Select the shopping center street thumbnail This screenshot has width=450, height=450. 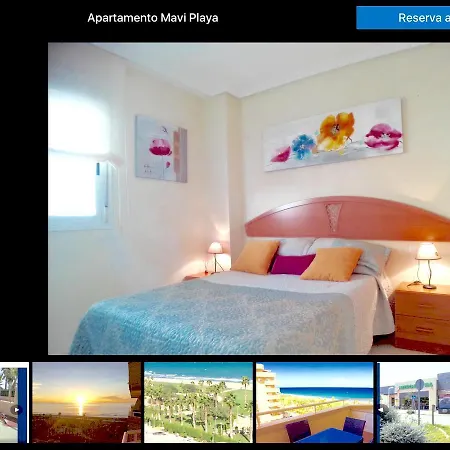pyautogui.click(x=413, y=403)
